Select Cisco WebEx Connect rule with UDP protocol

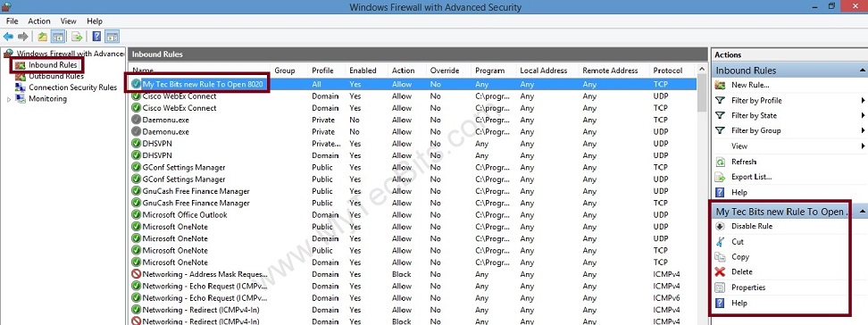pos(413,96)
